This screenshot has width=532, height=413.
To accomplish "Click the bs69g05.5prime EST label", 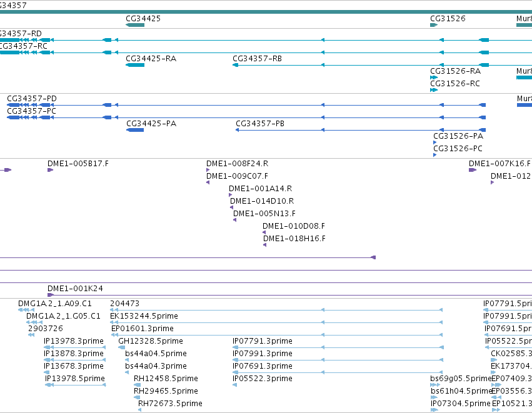I will (461, 379).
